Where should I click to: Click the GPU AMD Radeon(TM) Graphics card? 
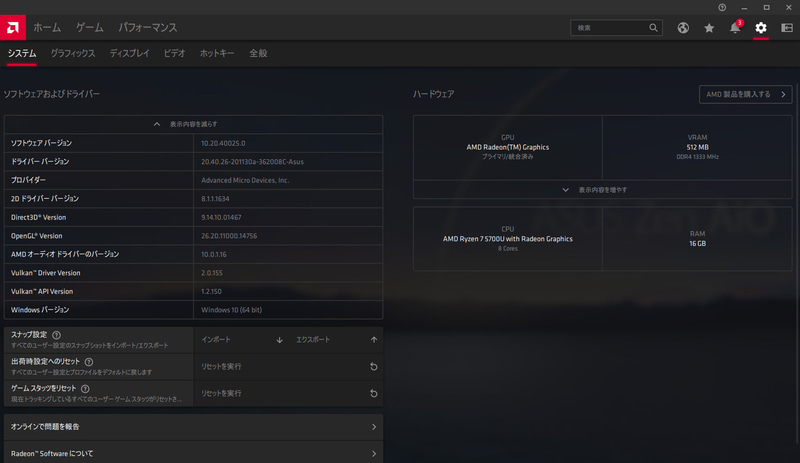(x=508, y=147)
